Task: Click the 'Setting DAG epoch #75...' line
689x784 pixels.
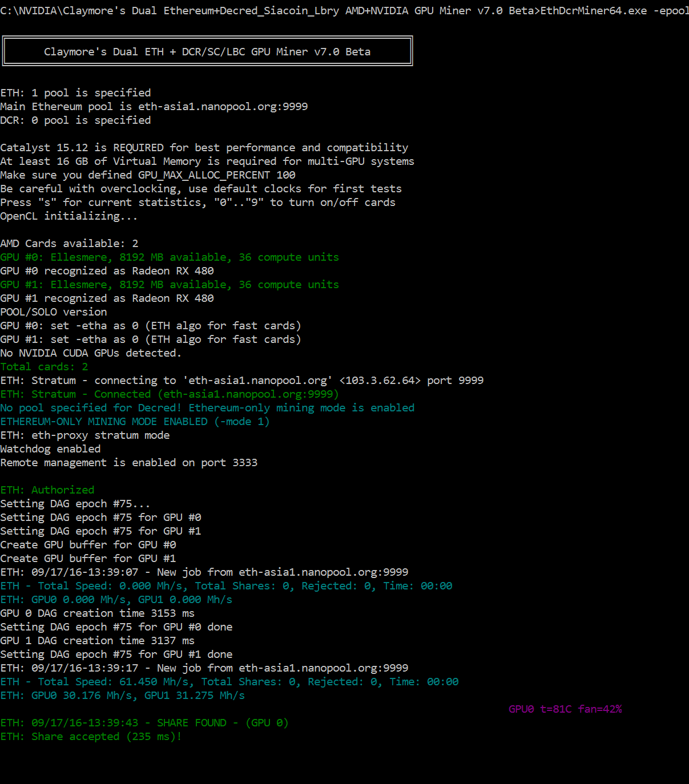Action: [x=75, y=504]
